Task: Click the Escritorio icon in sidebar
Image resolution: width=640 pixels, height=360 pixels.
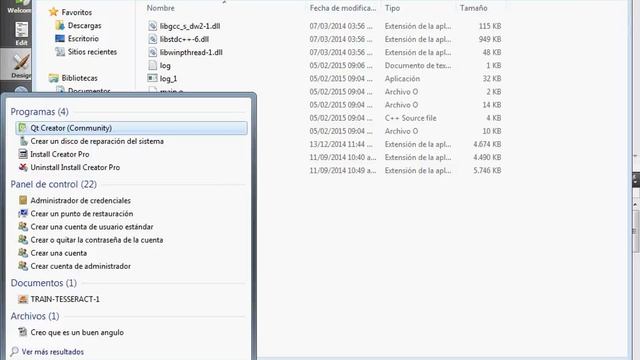Action: click(60, 38)
